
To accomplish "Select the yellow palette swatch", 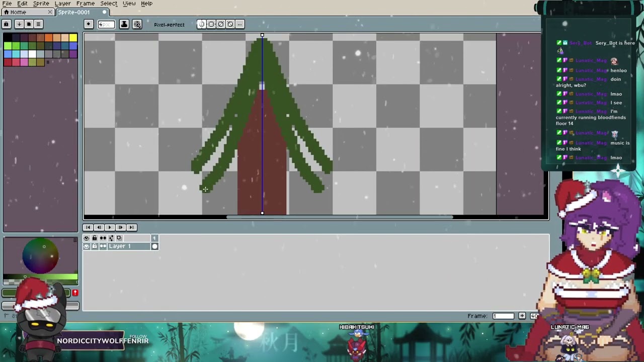I will pyautogui.click(x=73, y=38).
